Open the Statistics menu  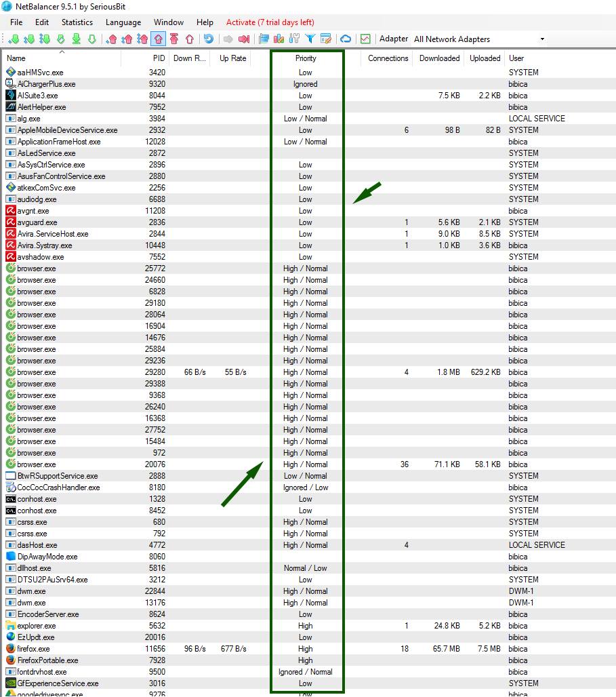[x=77, y=22]
